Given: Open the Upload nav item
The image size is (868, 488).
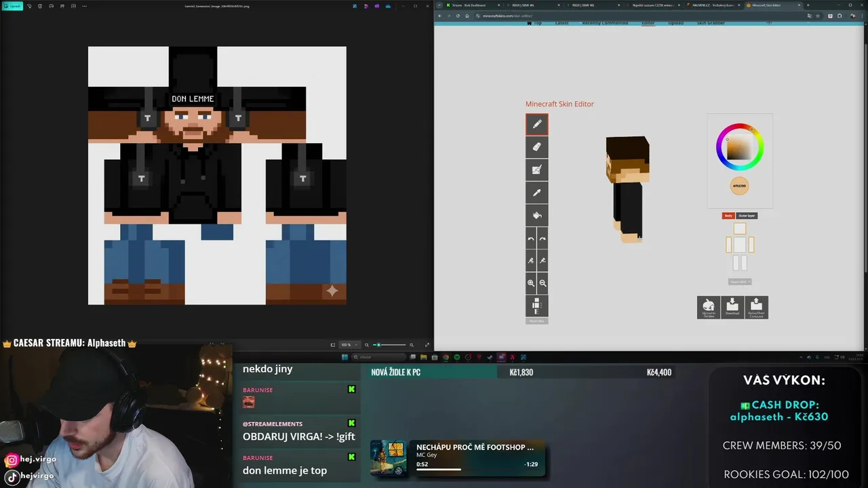Looking at the screenshot, I should pos(676,23).
